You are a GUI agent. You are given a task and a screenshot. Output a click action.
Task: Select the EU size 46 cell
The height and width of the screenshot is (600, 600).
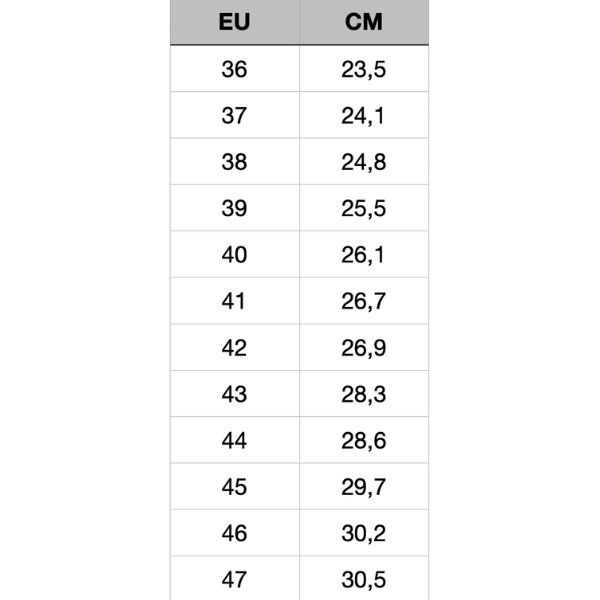[x=234, y=533]
